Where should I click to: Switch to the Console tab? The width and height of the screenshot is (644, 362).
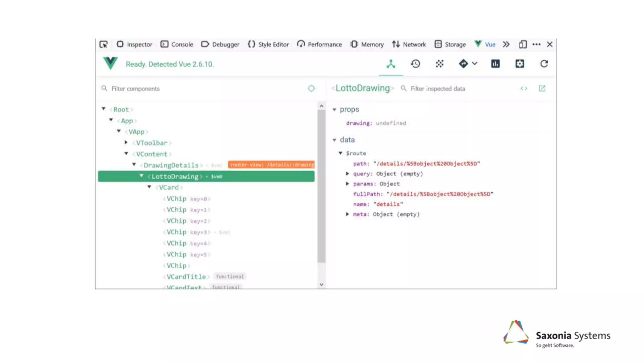[177, 44]
